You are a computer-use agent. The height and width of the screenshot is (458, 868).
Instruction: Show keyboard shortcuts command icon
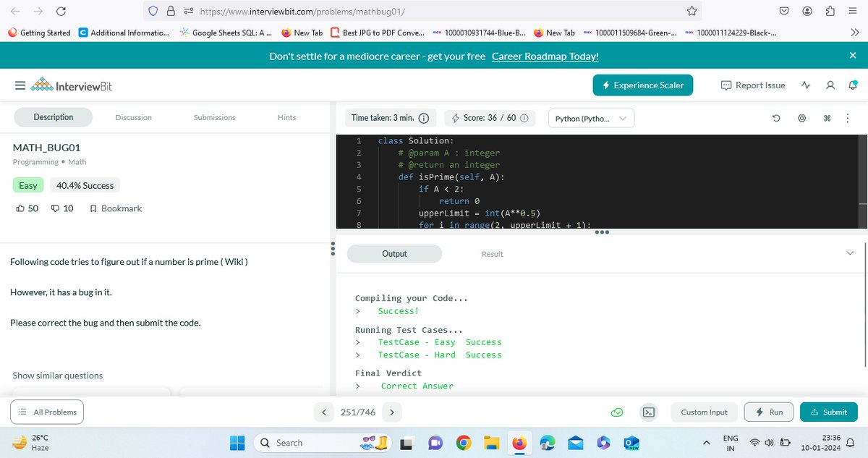827,118
